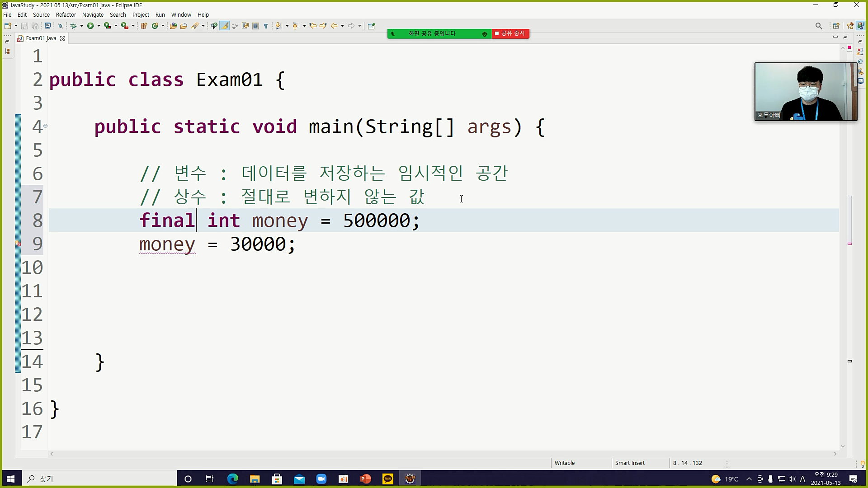Open the Refactor menu
Image resolution: width=868 pixels, height=488 pixels.
click(66, 14)
